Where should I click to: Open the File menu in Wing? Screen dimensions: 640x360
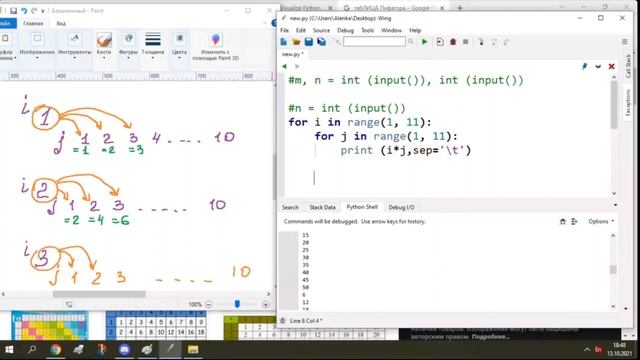click(x=284, y=30)
